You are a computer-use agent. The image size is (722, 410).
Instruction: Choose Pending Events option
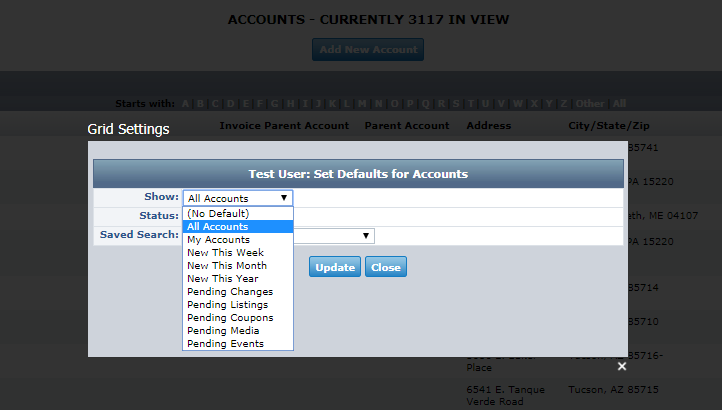238,344
